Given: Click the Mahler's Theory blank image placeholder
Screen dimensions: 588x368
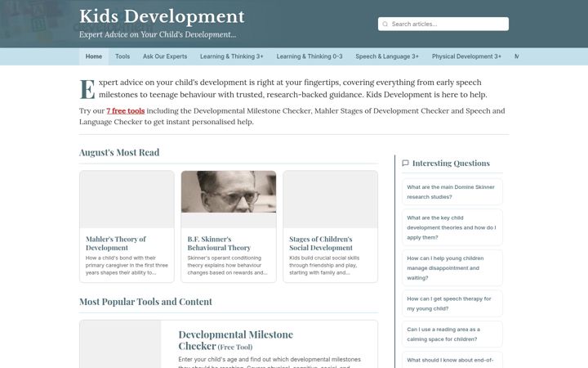Looking at the screenshot, I should (x=127, y=200).
